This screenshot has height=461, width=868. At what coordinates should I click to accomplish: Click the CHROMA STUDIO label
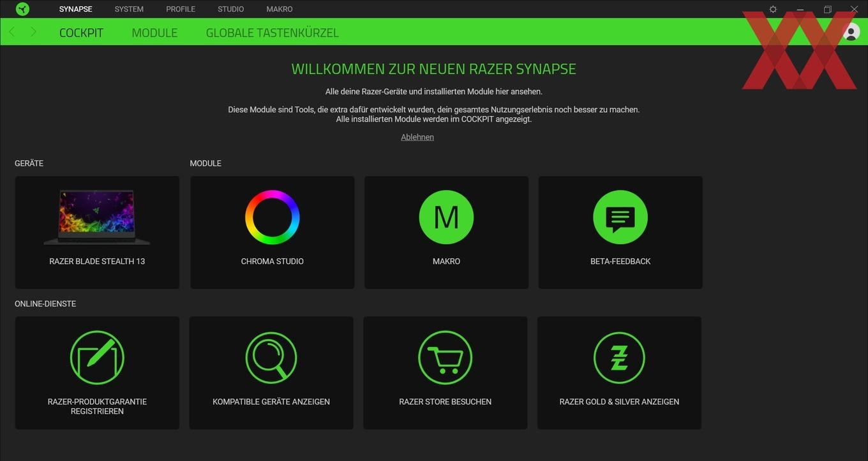coord(273,261)
